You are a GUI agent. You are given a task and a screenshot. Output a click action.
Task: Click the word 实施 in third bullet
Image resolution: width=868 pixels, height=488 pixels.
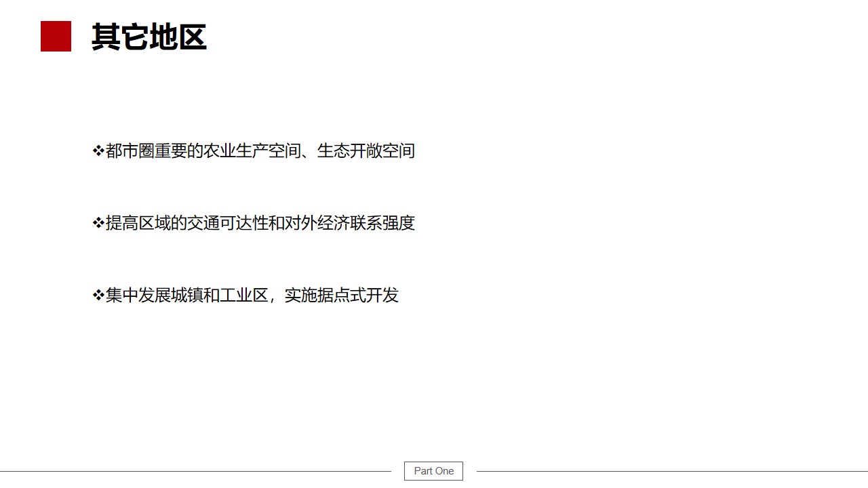point(301,296)
